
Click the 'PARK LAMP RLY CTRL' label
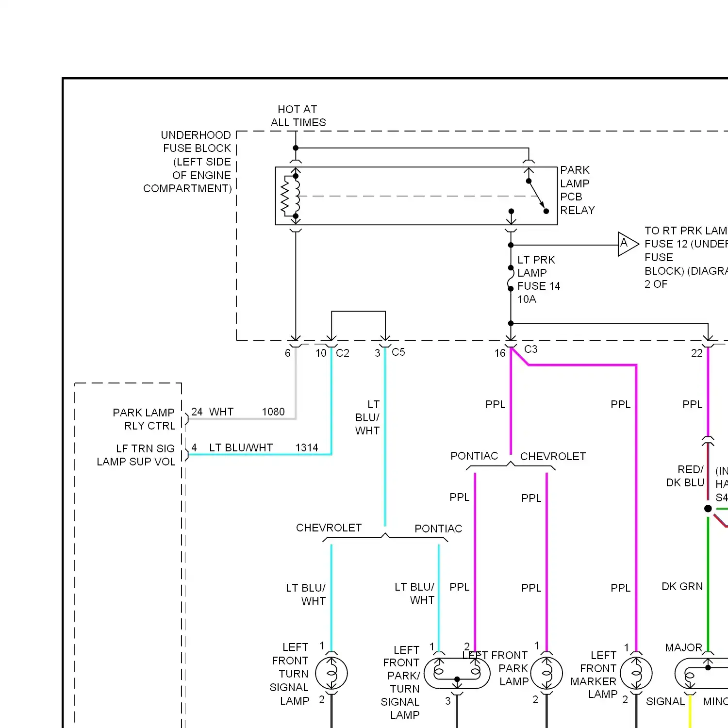(x=144, y=419)
